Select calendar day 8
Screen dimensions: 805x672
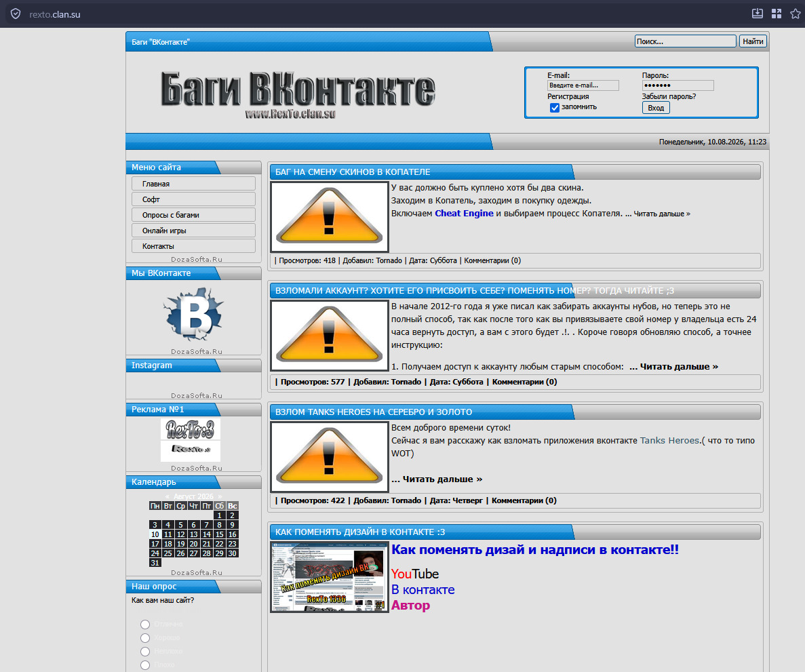(x=219, y=525)
